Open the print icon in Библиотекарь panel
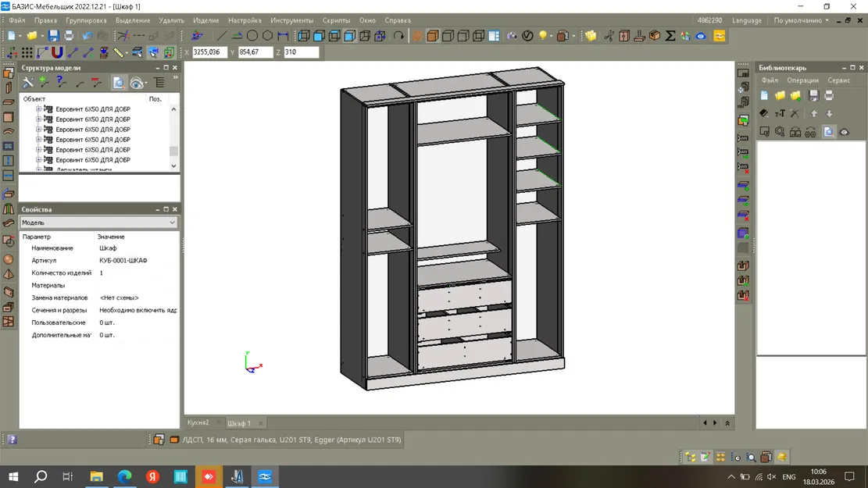The height and width of the screenshot is (488, 868). [830, 95]
